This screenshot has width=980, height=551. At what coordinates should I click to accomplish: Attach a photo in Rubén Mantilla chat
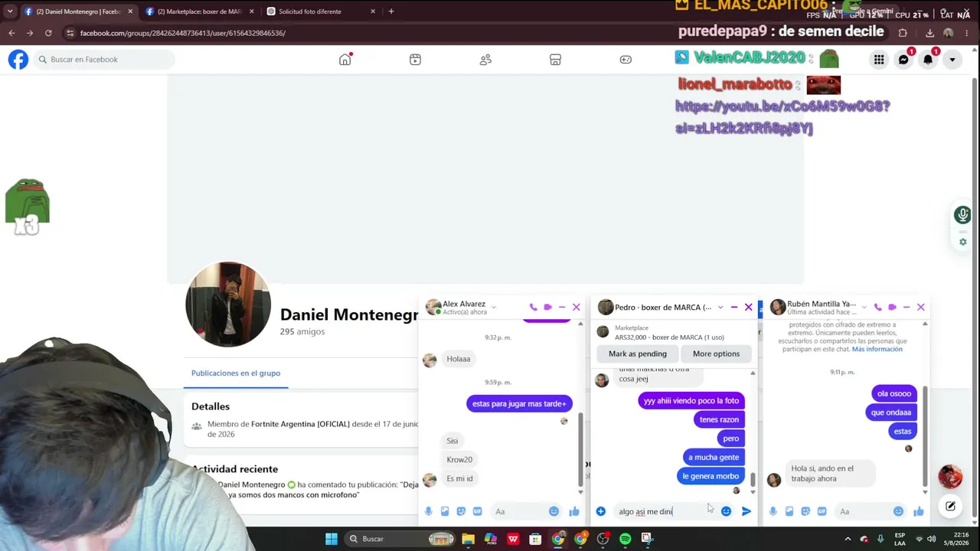(x=789, y=511)
